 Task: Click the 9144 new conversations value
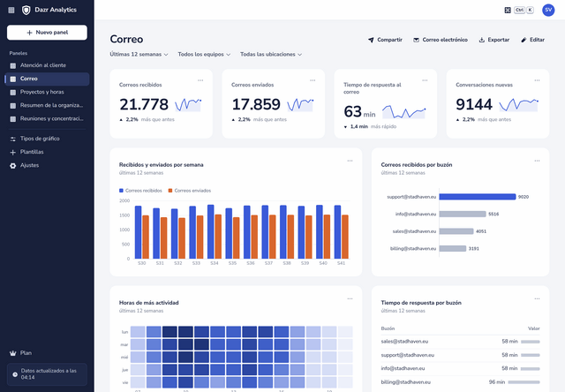point(474,104)
